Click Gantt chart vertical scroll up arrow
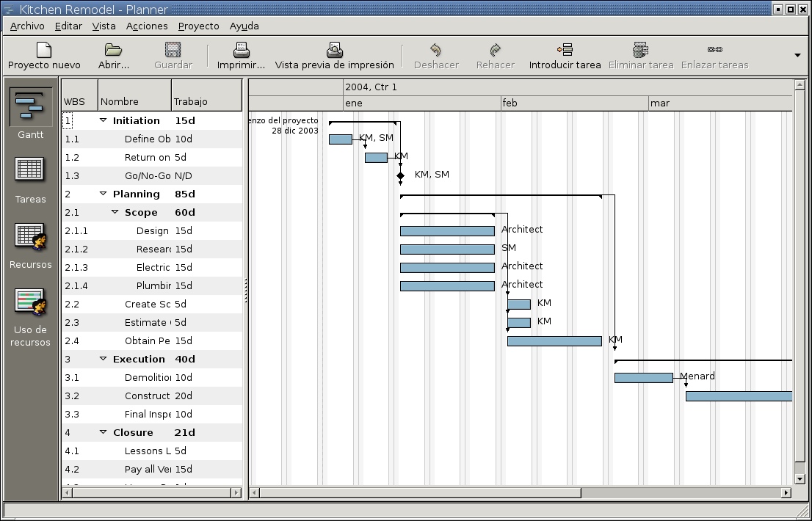The height and width of the screenshot is (521, 812). (x=800, y=84)
